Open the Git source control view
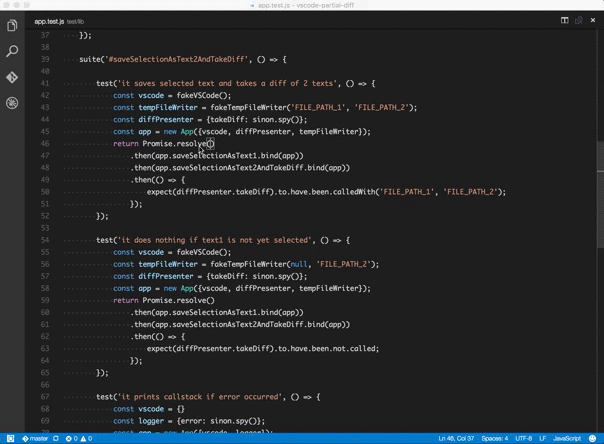The height and width of the screenshot is (444, 604). click(12, 77)
